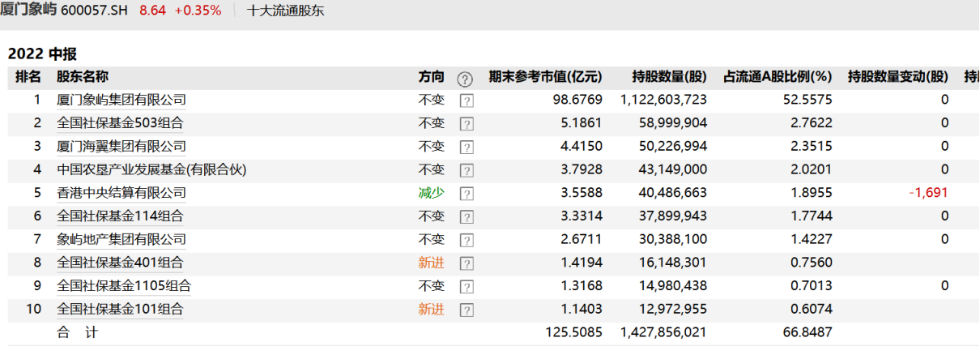Click the percentage cell 52.5575

click(807, 100)
